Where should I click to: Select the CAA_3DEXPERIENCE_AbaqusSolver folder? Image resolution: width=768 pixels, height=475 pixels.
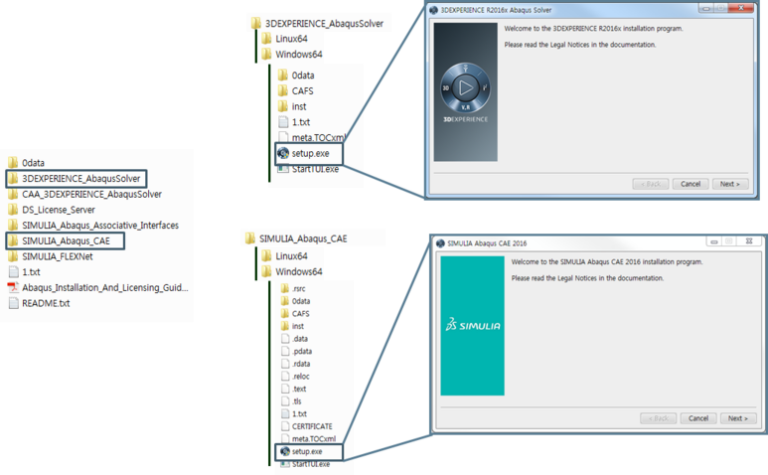pyautogui.click(x=90, y=193)
